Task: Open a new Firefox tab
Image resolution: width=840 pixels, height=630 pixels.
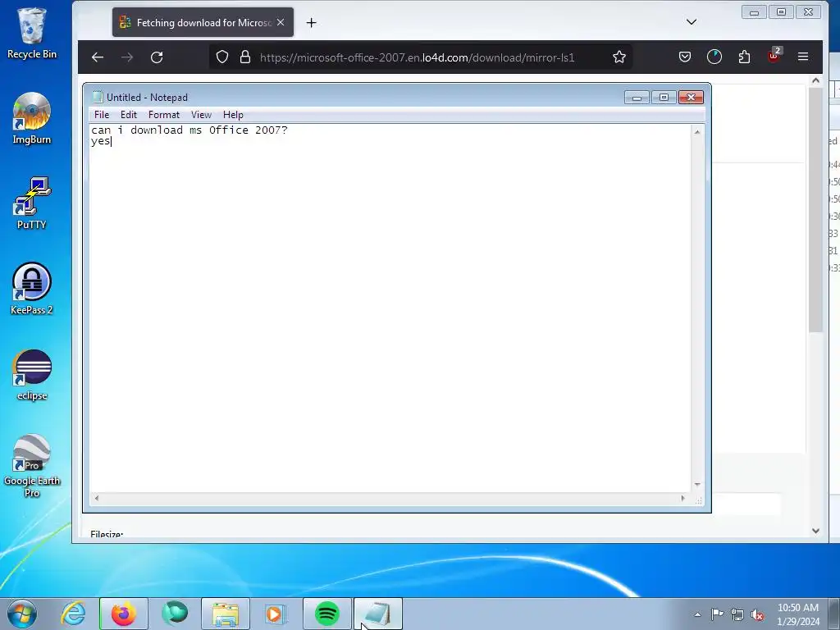Action: (x=311, y=22)
